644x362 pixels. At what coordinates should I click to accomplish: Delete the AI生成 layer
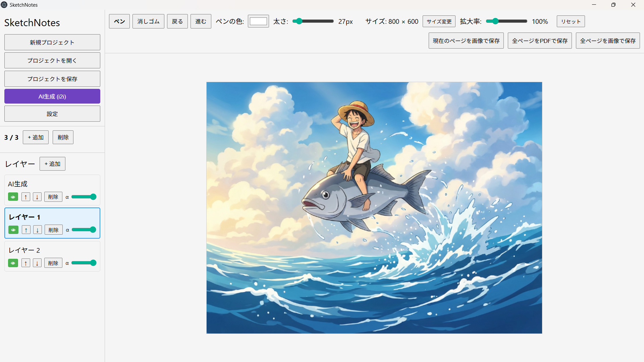click(53, 197)
